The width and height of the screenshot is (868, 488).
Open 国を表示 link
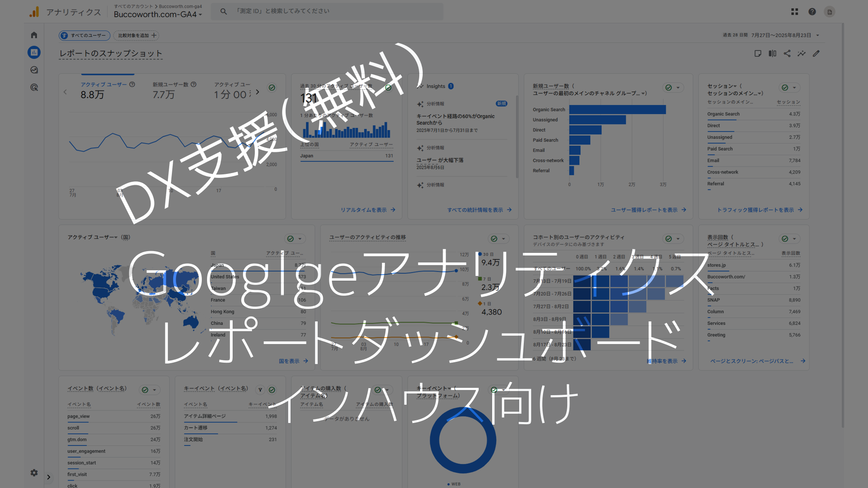(x=293, y=361)
